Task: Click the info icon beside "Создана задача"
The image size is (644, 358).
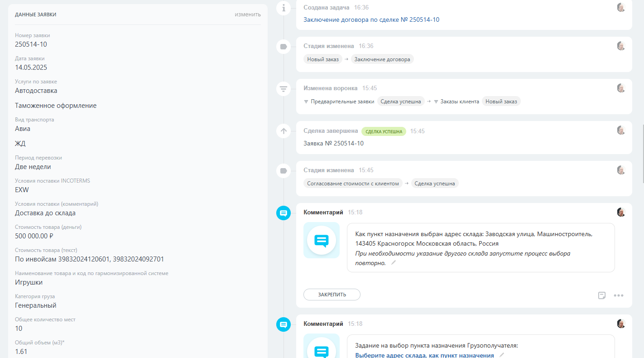Action: 284,8
